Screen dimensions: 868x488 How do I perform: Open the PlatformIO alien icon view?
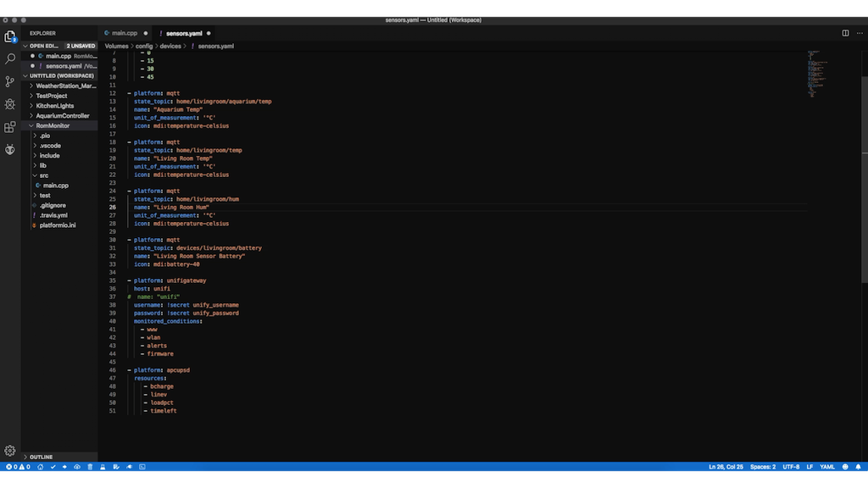tap(10, 149)
